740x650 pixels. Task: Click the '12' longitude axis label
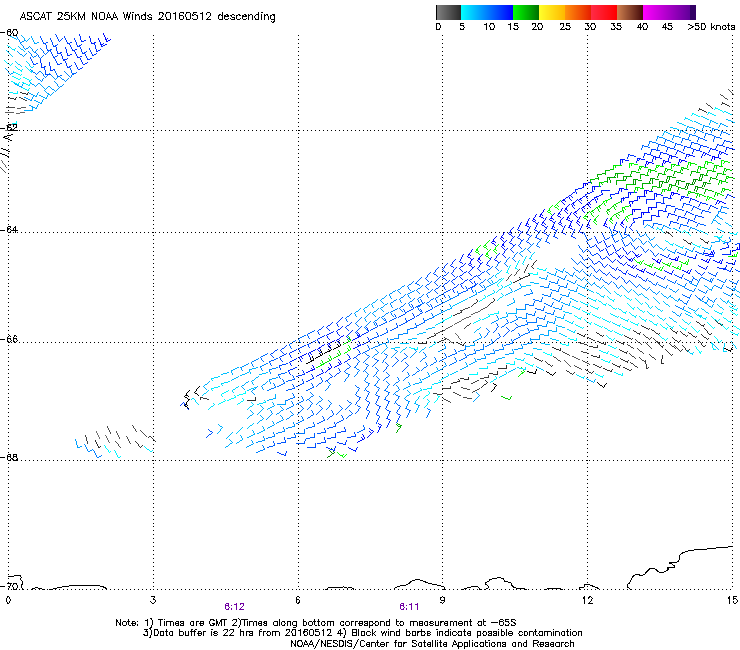tap(587, 600)
